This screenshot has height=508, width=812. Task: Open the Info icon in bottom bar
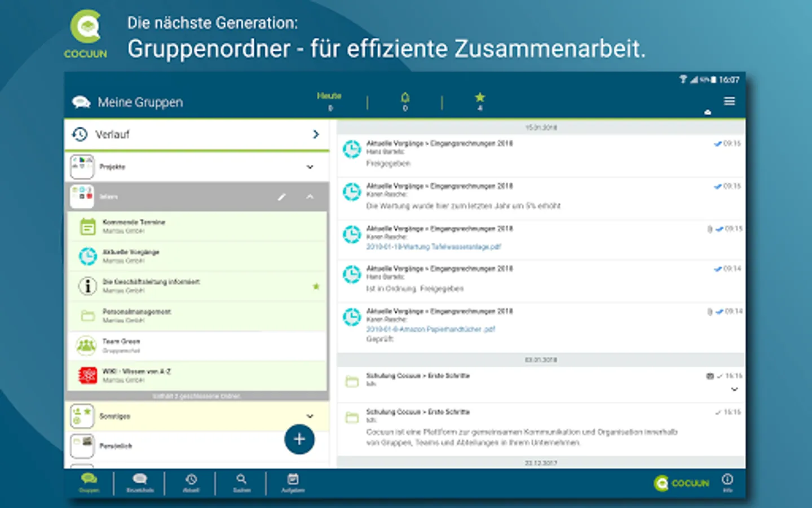pos(727,483)
